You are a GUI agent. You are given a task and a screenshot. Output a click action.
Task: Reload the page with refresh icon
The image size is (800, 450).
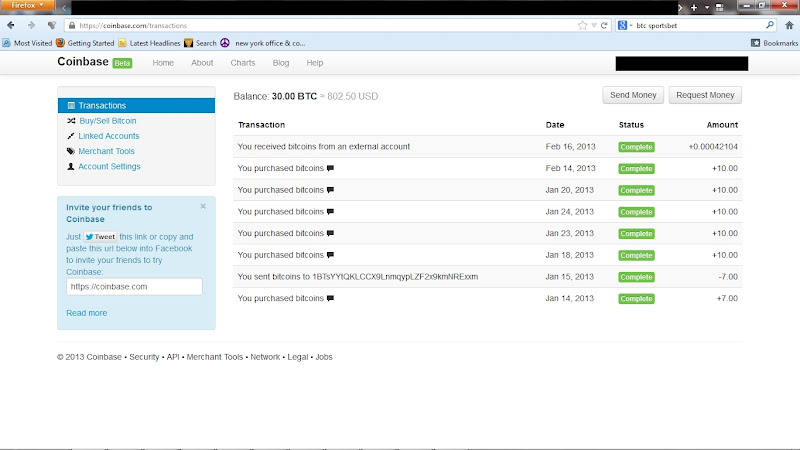[x=604, y=26]
